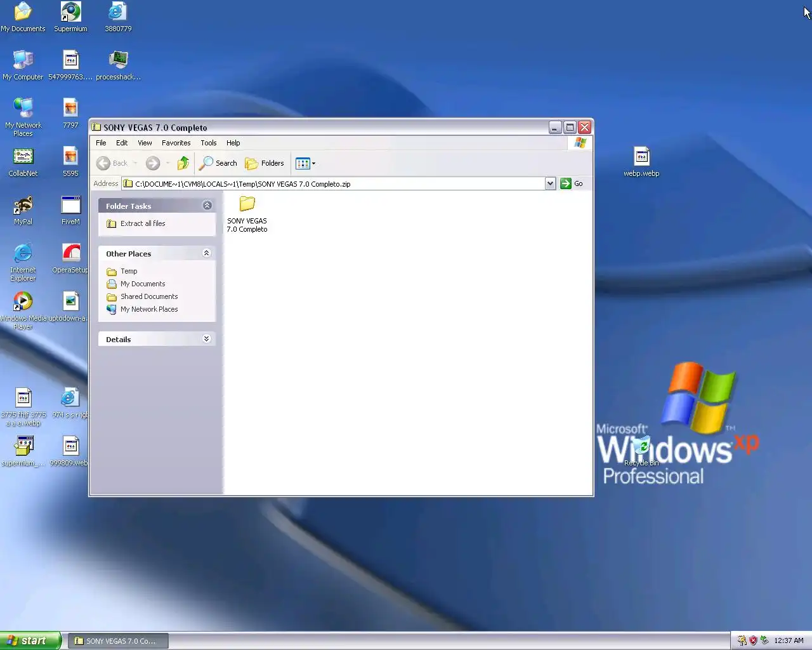Select the Recycle Bin icon
The width and height of the screenshot is (812, 650).
641,451
